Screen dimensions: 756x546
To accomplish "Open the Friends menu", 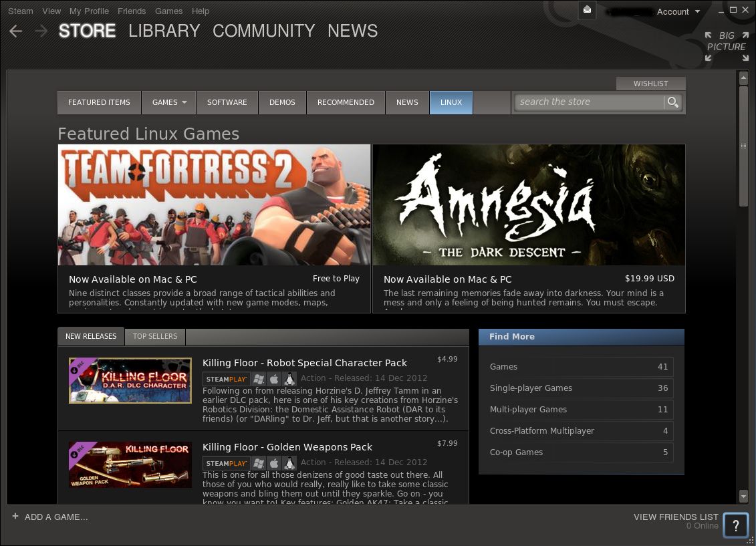I will tap(132, 11).
